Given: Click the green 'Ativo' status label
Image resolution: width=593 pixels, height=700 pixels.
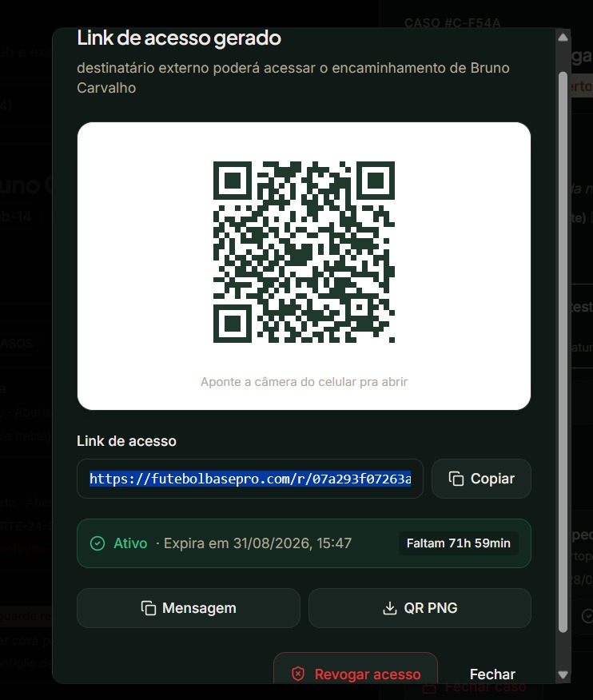Looking at the screenshot, I should click(130, 543).
